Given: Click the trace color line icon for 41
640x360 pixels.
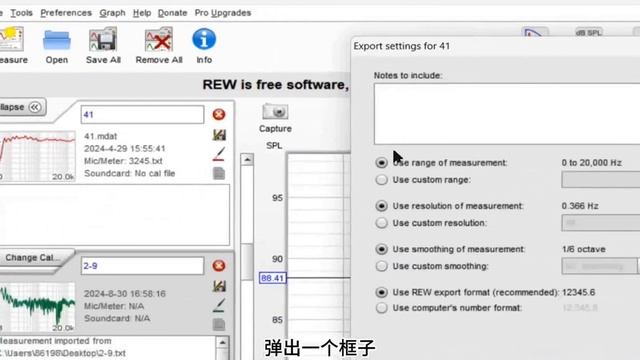Looking at the screenshot, I should point(219,154).
